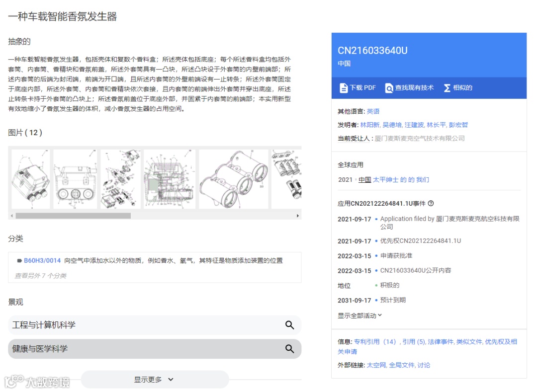Click search icon in 健康与医学科学 row

tap(290, 349)
